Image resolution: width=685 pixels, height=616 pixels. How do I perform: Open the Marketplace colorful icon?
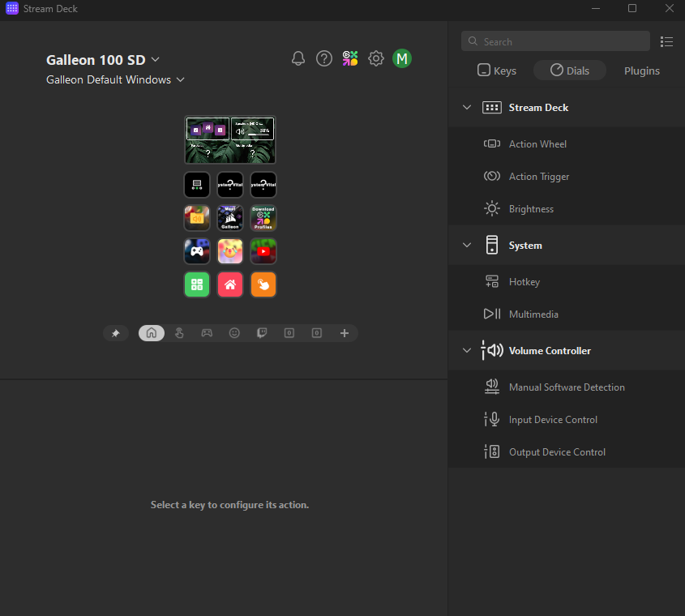pyautogui.click(x=350, y=58)
